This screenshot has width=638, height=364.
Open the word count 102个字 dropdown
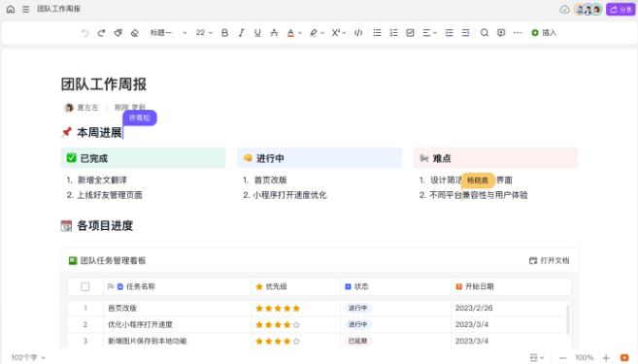28,358
